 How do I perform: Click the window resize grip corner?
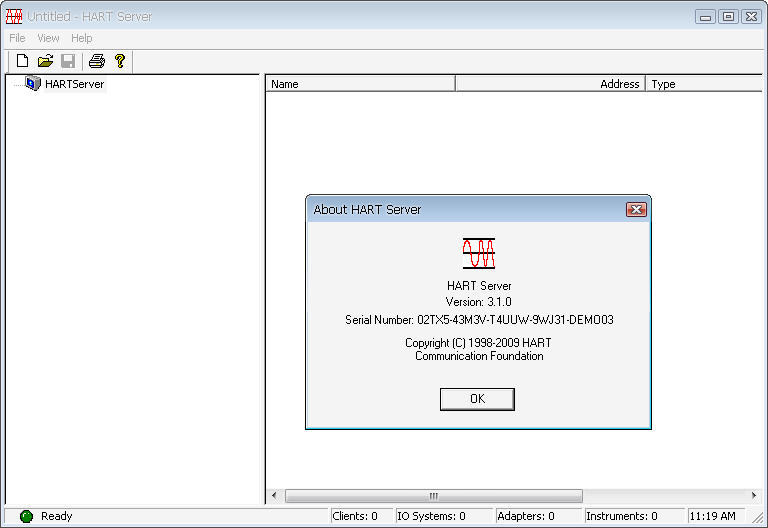tap(758, 518)
